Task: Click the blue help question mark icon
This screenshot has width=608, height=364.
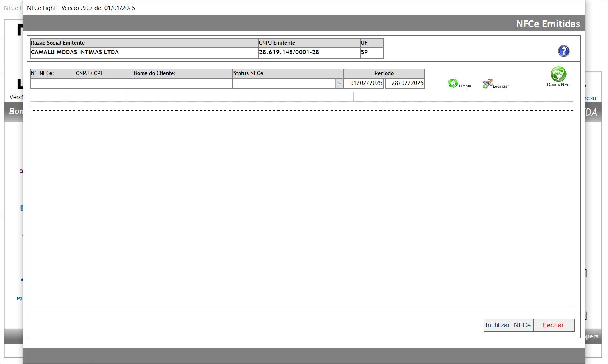Action: click(563, 51)
